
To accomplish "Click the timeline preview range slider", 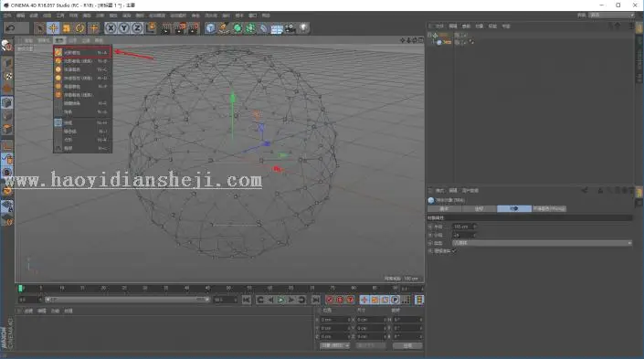I will pos(127,300).
